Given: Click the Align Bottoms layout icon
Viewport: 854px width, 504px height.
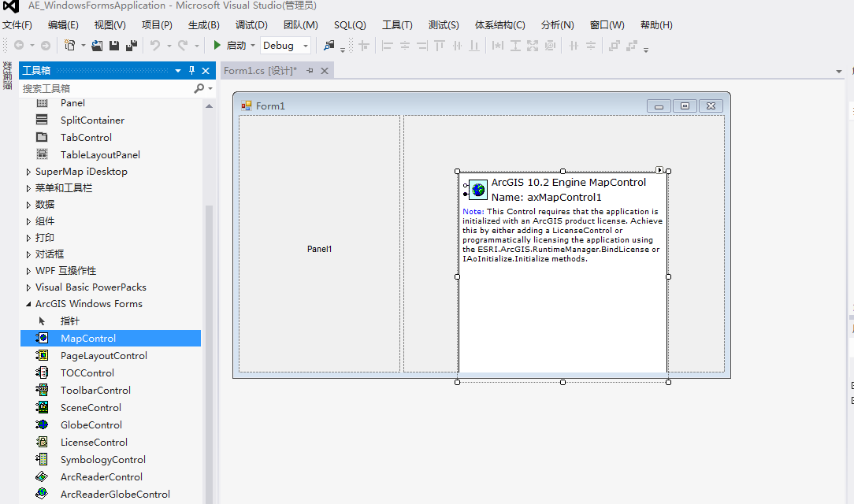Looking at the screenshot, I should [x=474, y=46].
